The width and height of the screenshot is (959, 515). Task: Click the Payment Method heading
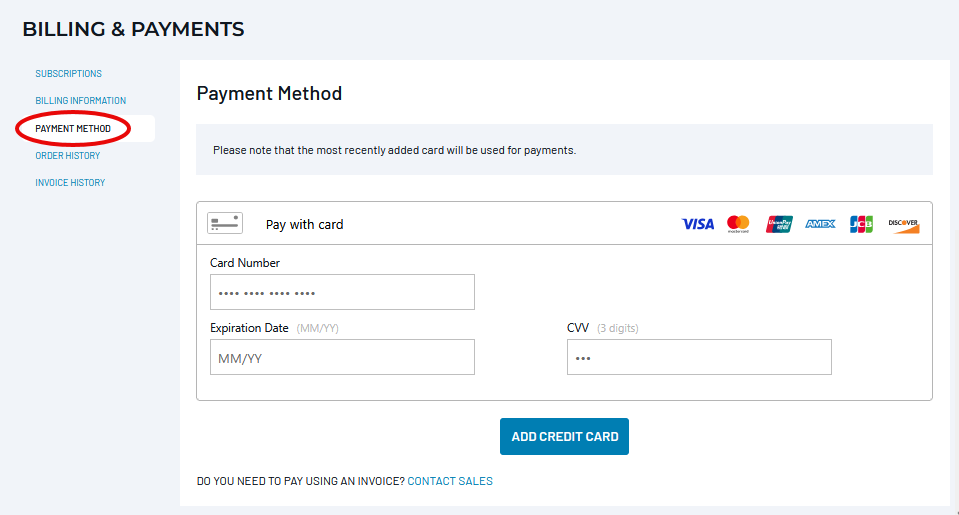click(x=269, y=94)
